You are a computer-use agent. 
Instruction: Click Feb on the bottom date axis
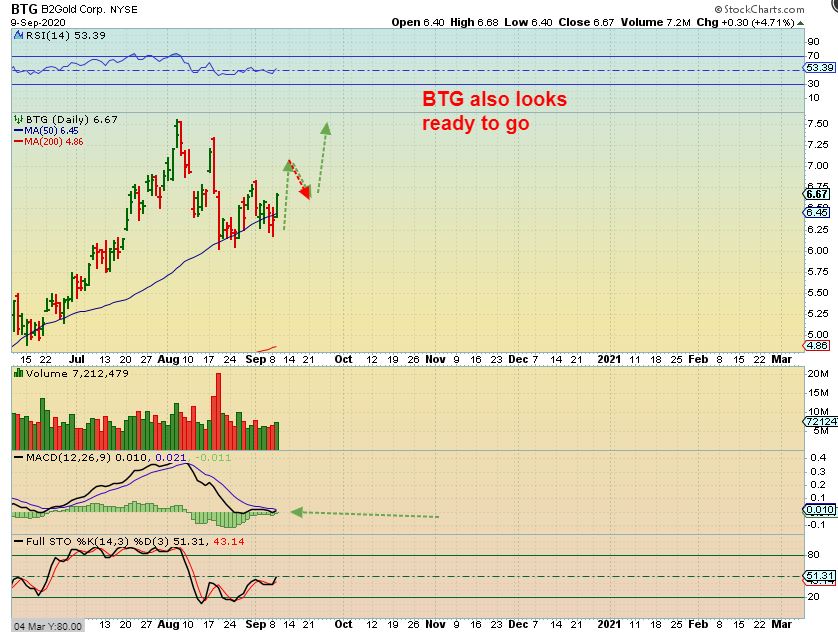(x=698, y=624)
